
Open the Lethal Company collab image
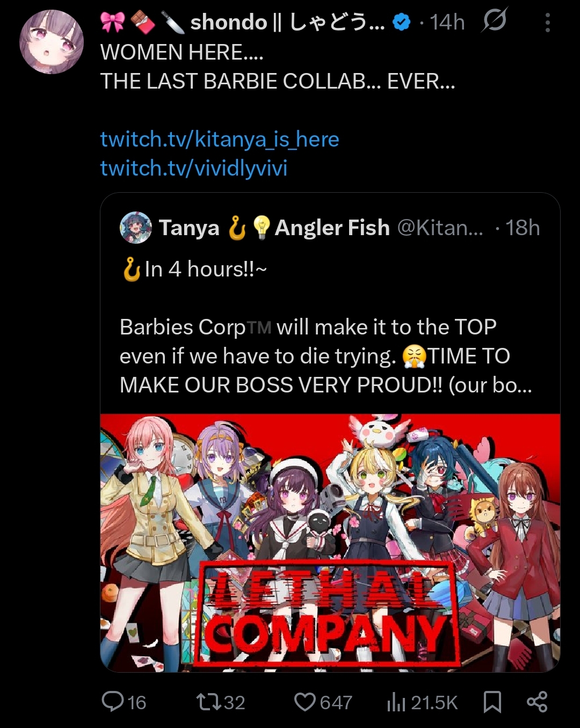[x=330, y=543]
